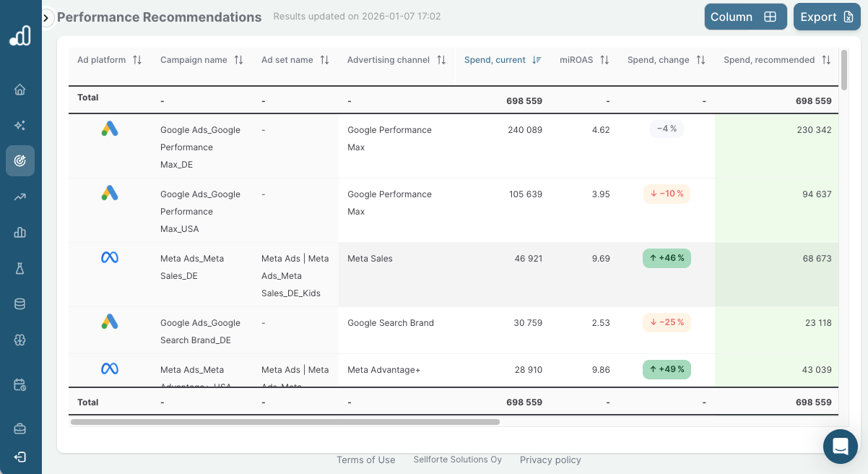Change sort order on Spend, current
This screenshot has width=868, height=474.
[535, 60]
